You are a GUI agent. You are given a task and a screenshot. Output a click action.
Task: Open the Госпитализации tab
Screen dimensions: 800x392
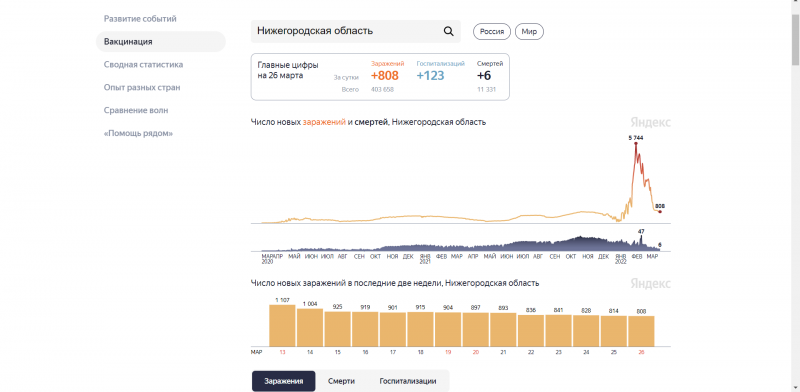tap(408, 381)
